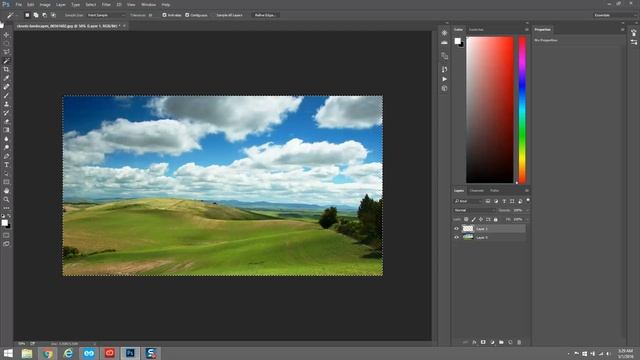640x360 pixels.
Task: Open the Layers panel flyout menu
Action: click(527, 191)
